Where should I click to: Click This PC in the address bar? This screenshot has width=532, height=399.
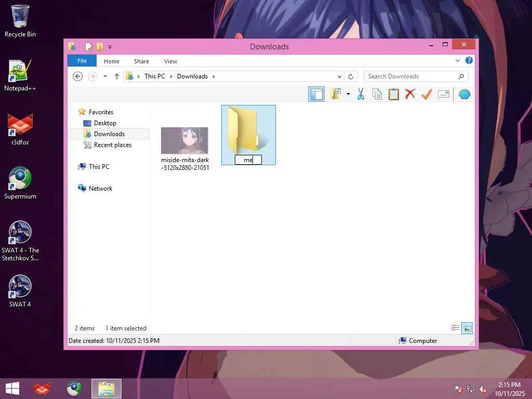[155, 76]
